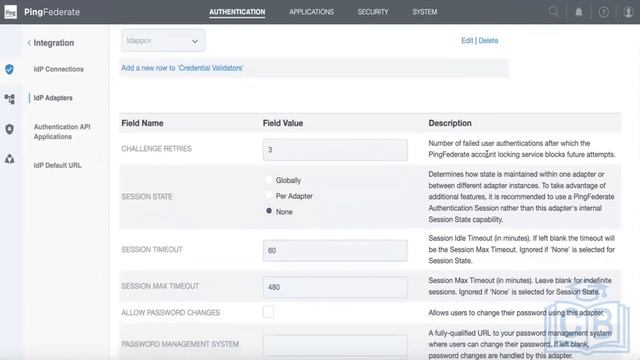Viewport: 640px width, 360px height.
Task: Collapse the Integration back chevron
Action: click(x=29, y=43)
